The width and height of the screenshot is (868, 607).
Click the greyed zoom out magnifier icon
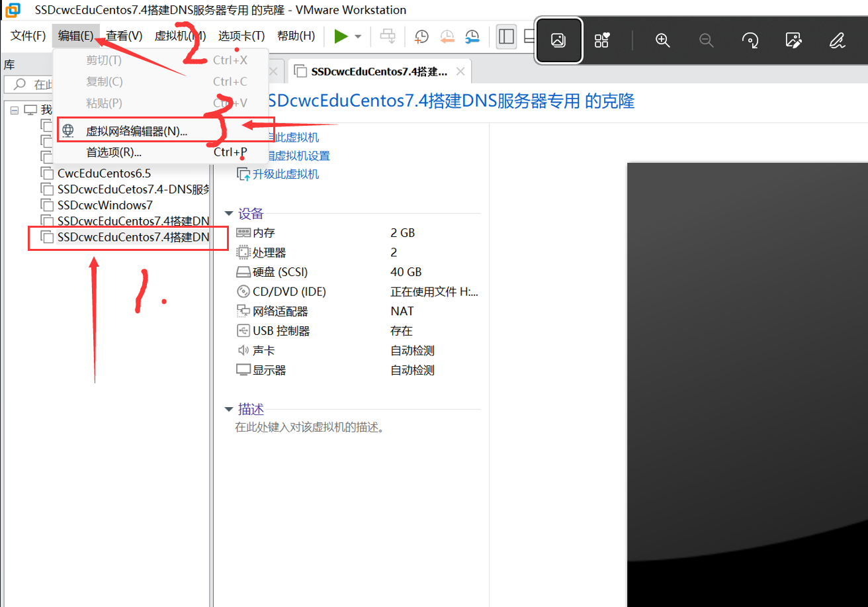point(707,40)
